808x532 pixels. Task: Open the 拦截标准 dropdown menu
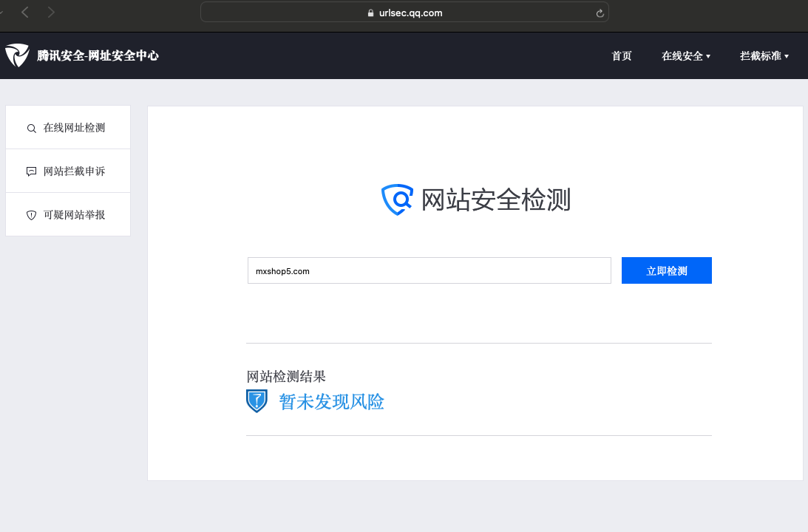764,55
